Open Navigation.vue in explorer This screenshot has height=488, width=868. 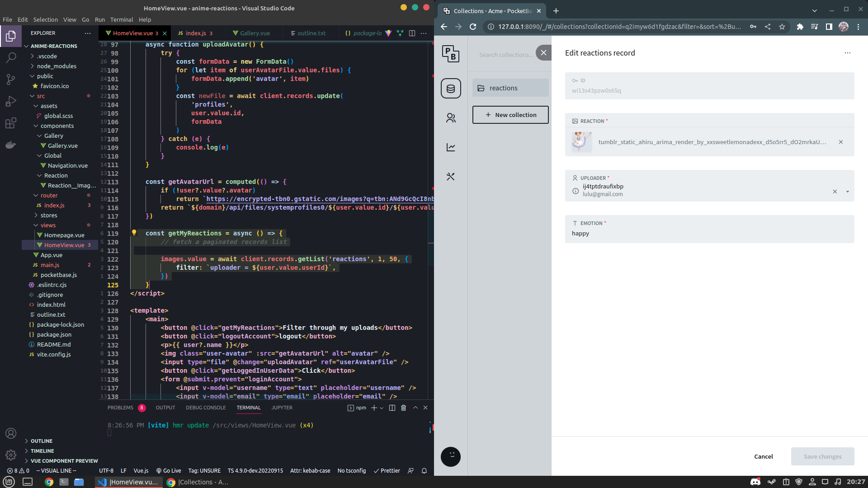(x=68, y=165)
